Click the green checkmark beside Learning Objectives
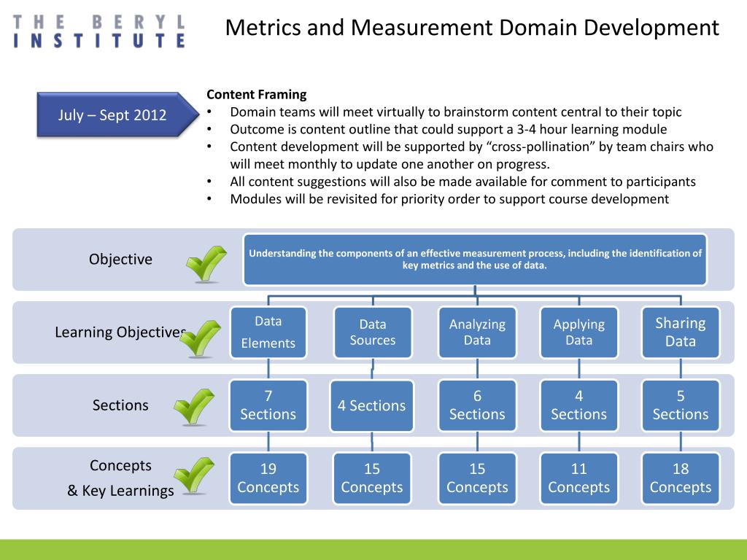Image resolution: width=747 pixels, height=560 pixels. pyautogui.click(x=201, y=338)
